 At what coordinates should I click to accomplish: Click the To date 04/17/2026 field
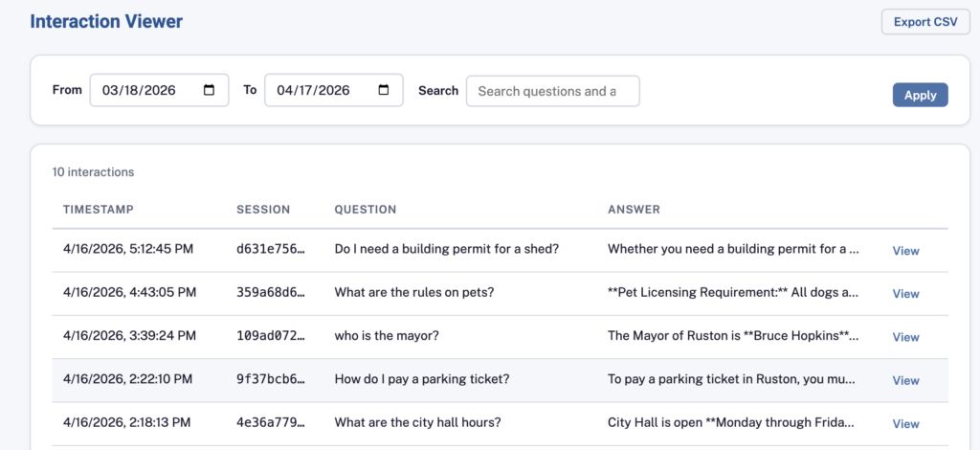pos(318,90)
